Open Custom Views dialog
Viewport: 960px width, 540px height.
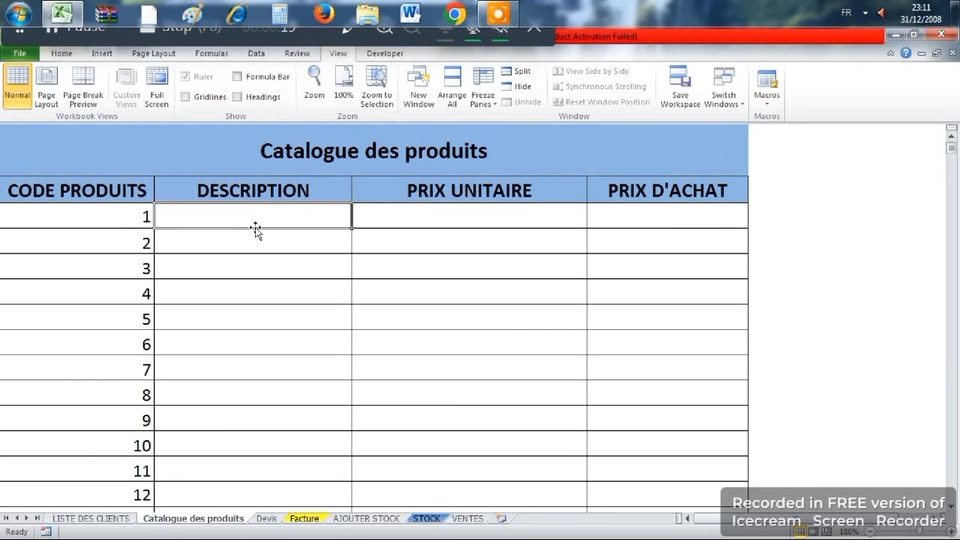point(126,86)
